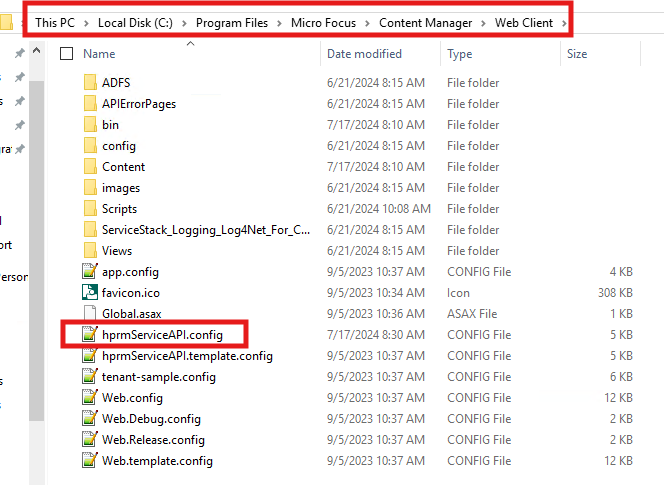The height and width of the screenshot is (485, 664).
Task: Click the Web.config file icon
Action: coord(90,397)
